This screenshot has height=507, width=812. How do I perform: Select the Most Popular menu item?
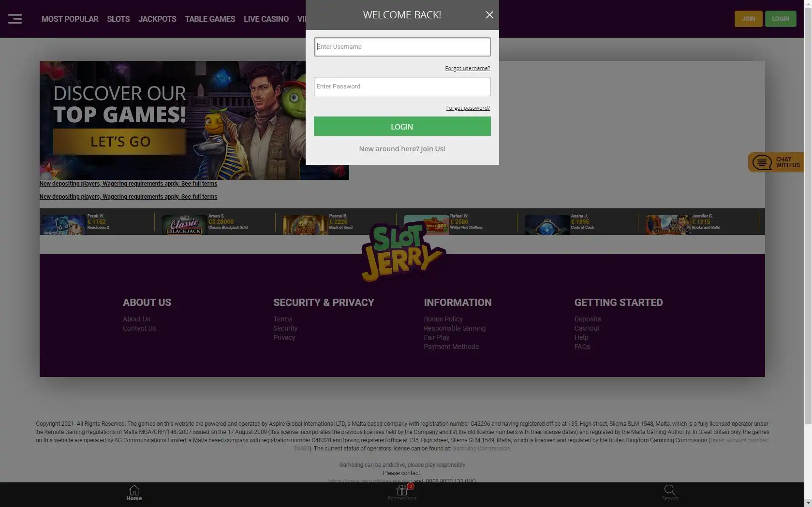coord(70,19)
